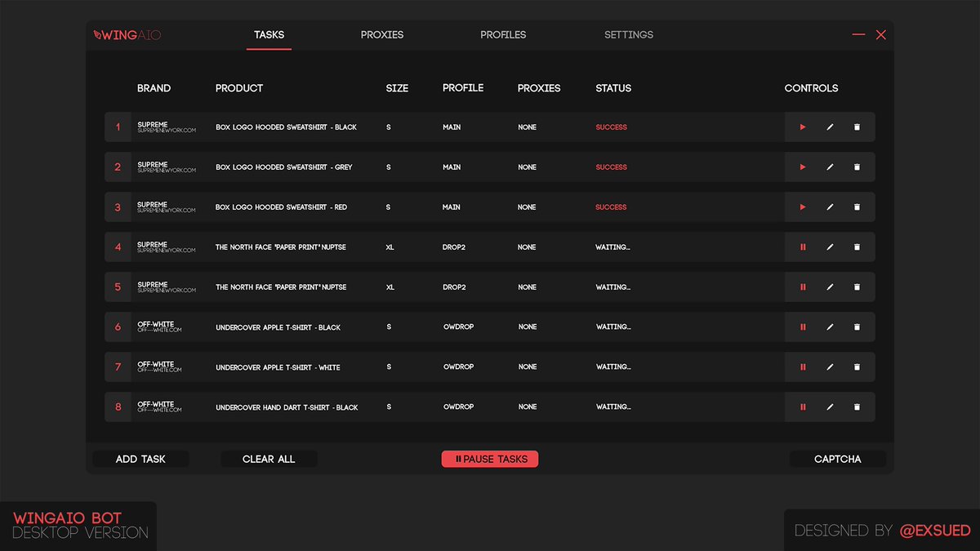Delete task 7 Undercover Apple White
Screen dimensions: 980x551
(857, 367)
